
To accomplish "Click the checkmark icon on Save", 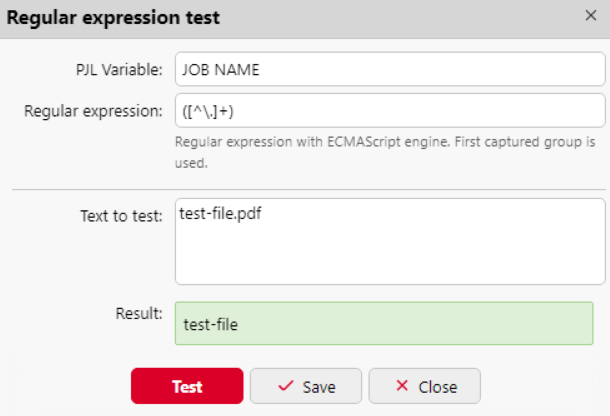I will click(285, 386).
